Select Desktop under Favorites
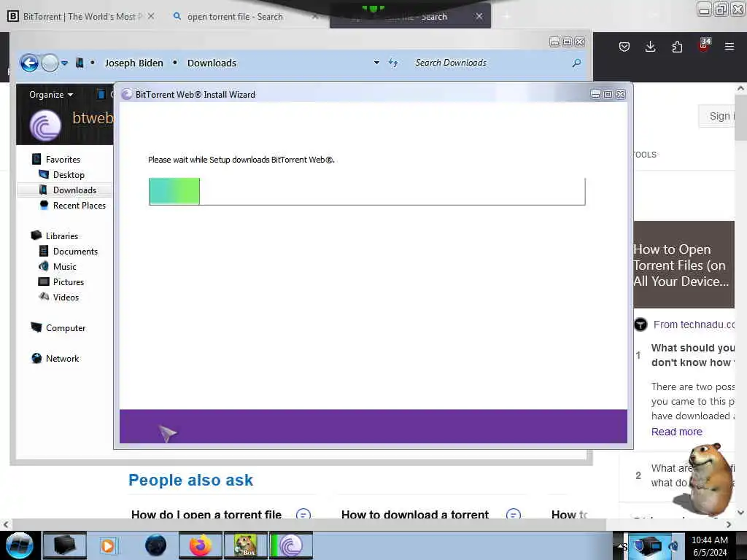747x560 pixels. coord(68,175)
